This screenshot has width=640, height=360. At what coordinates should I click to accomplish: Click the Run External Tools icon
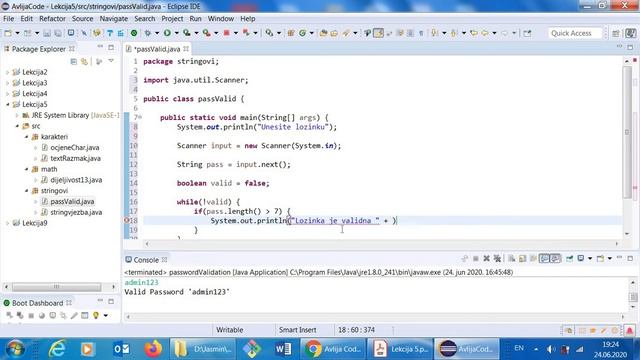click(207, 33)
